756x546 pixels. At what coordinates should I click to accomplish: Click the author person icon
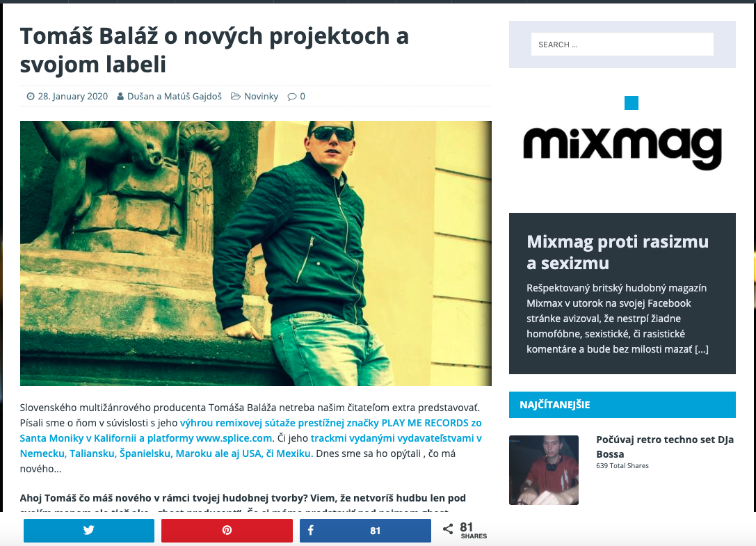coord(120,97)
